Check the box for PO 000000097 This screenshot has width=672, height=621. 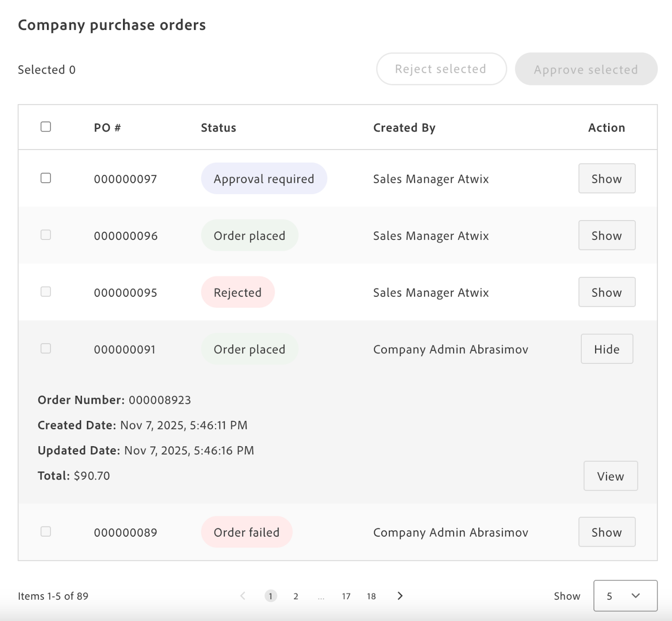pos(46,178)
